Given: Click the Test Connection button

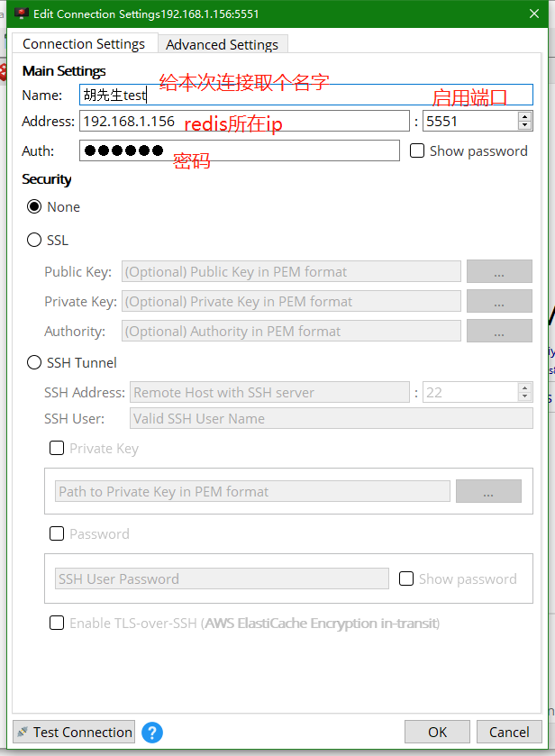Looking at the screenshot, I should click(74, 732).
